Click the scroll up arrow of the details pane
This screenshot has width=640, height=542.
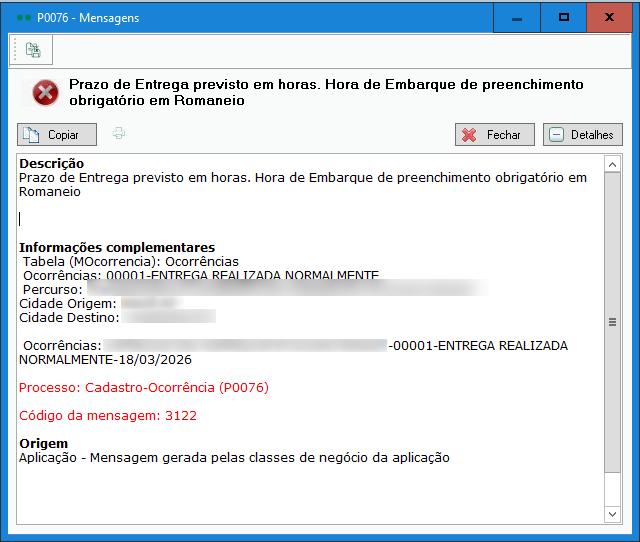(x=613, y=163)
